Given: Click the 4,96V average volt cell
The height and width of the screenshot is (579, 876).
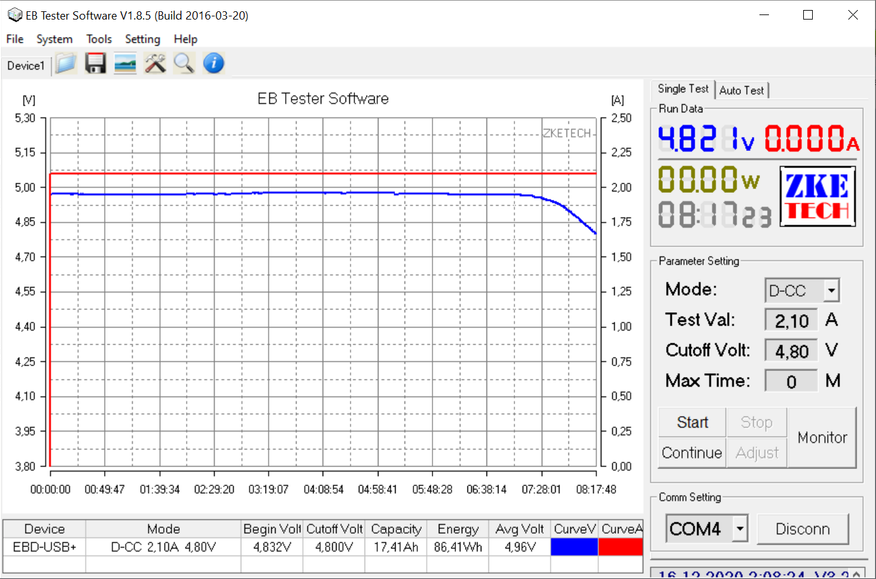Looking at the screenshot, I should point(520,547).
